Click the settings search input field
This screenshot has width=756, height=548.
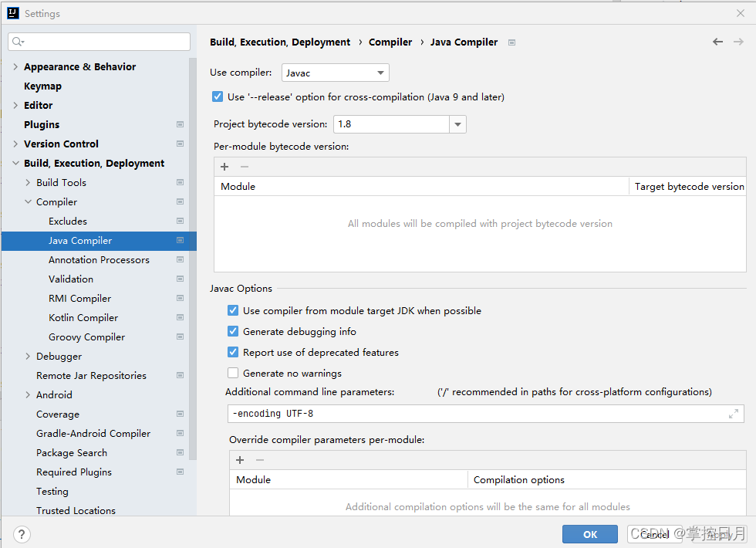[x=99, y=42]
